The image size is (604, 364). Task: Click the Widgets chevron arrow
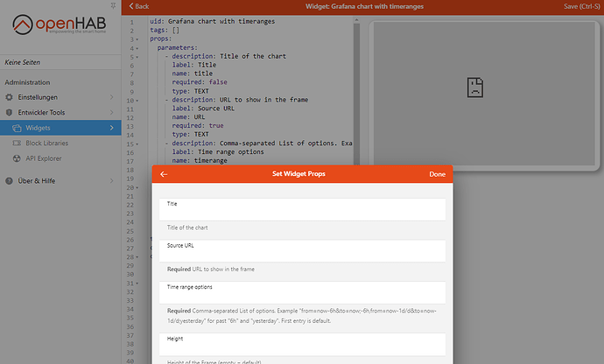coord(112,128)
